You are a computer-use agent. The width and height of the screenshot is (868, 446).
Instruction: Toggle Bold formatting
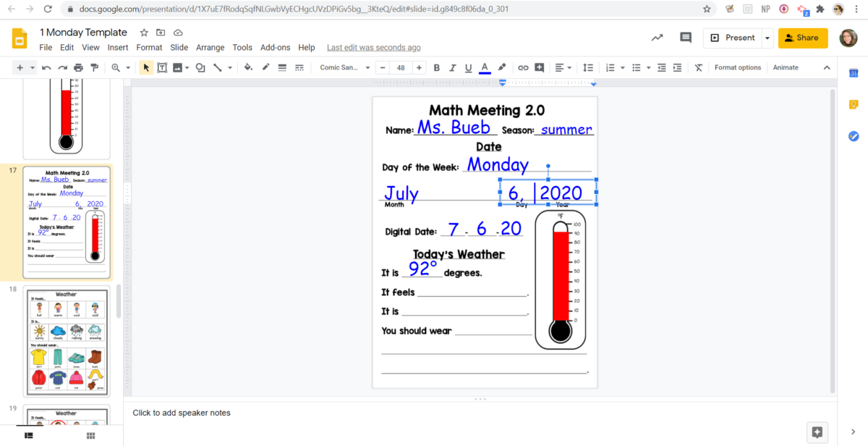point(436,67)
